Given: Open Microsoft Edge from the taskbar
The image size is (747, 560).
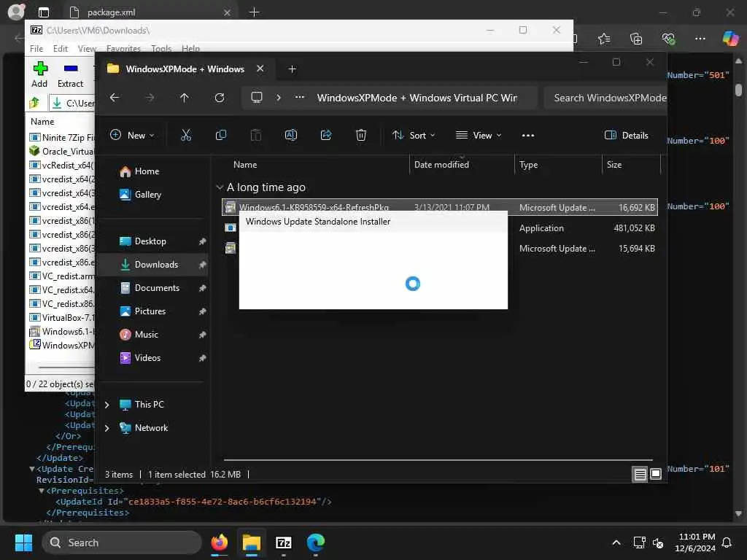Looking at the screenshot, I should pyautogui.click(x=315, y=542).
